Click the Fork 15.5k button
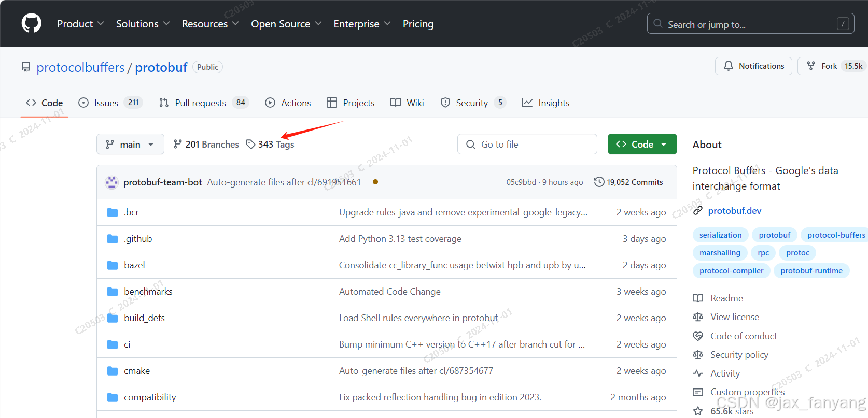The width and height of the screenshot is (868, 418). pos(833,66)
